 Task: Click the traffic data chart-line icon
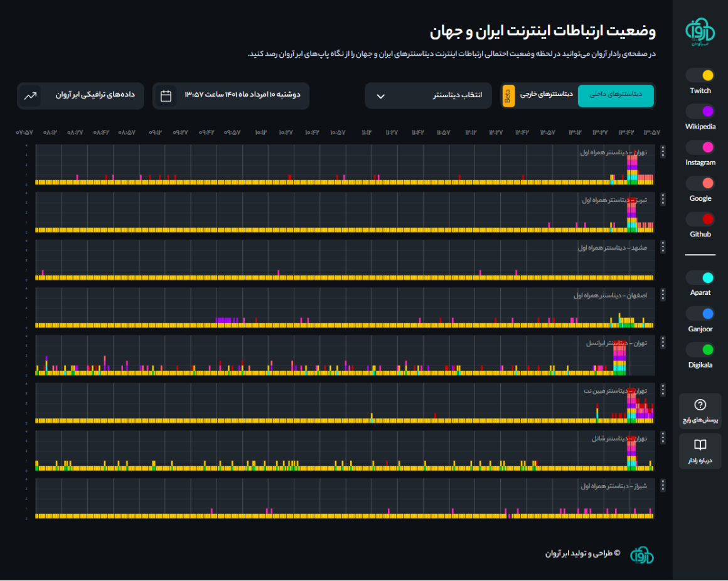[x=30, y=96]
